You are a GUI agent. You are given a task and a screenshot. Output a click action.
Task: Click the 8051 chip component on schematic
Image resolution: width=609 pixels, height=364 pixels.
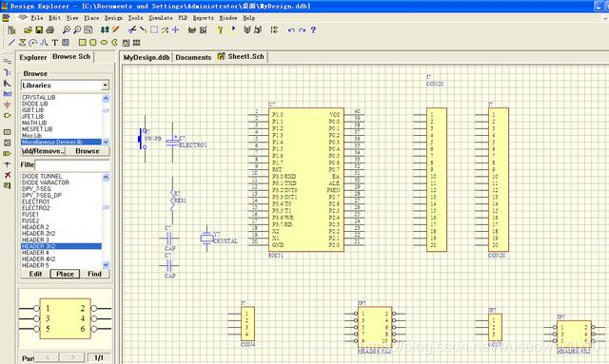click(306, 180)
